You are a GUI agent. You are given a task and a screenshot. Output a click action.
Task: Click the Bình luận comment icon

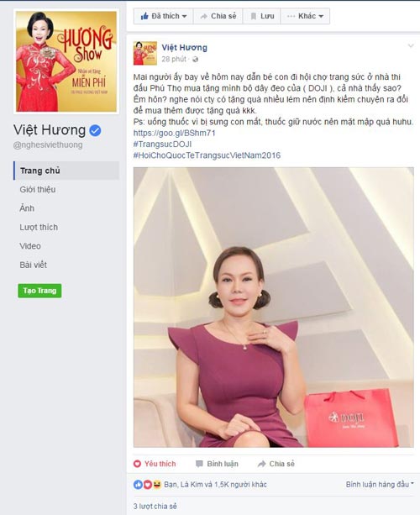pos(199,464)
